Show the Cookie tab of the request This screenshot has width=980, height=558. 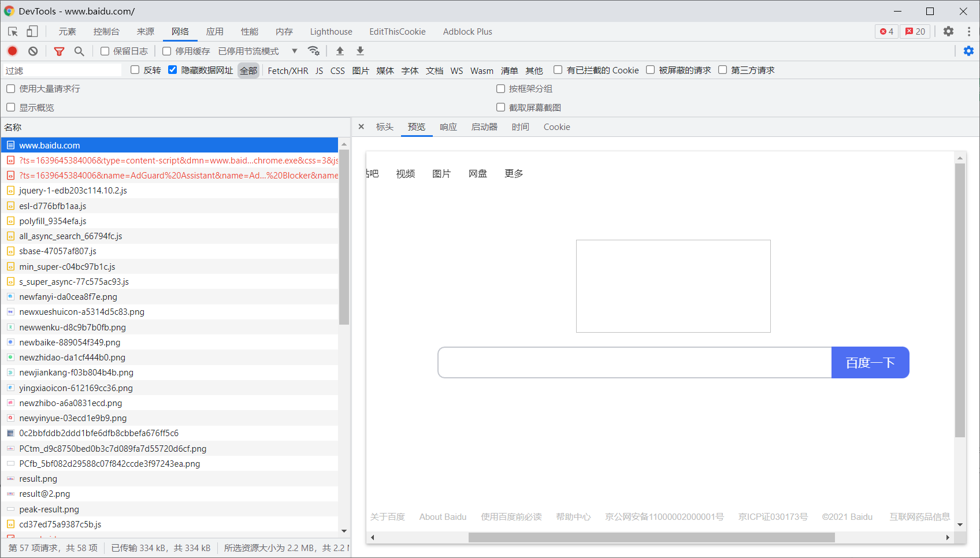(556, 127)
